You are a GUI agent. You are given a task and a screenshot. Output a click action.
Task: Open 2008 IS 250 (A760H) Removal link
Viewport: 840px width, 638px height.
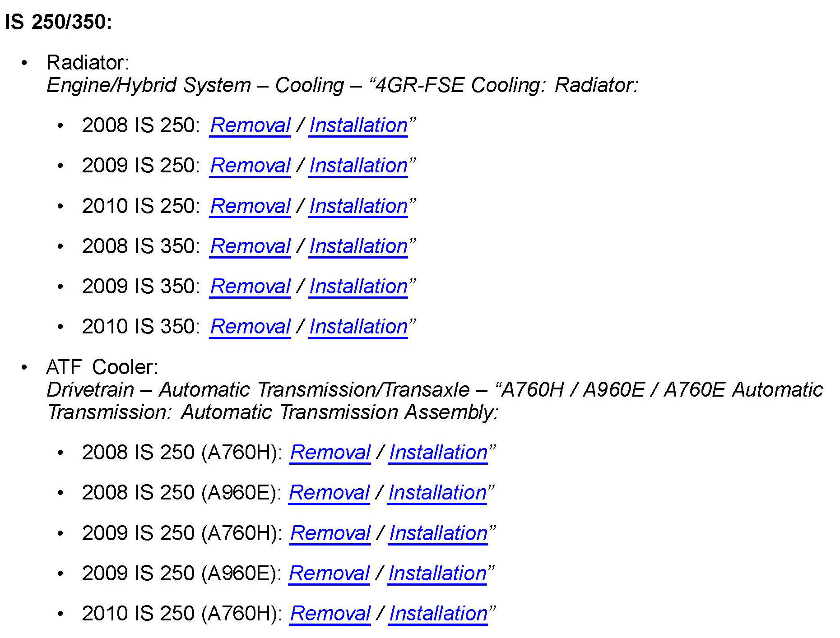coord(330,453)
